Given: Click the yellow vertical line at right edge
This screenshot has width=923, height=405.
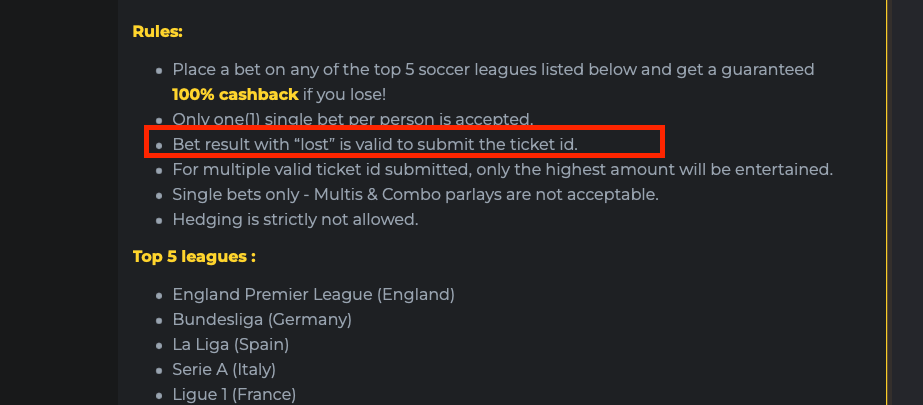Looking at the screenshot, I should (887, 200).
